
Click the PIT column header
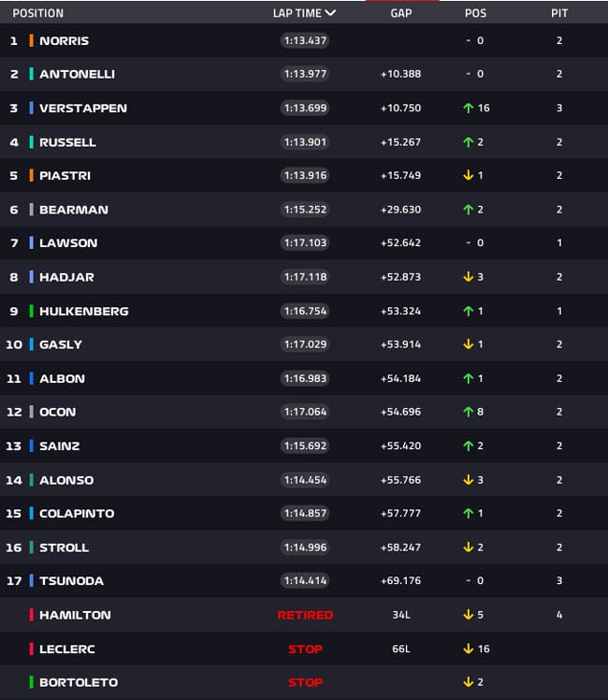tap(559, 13)
